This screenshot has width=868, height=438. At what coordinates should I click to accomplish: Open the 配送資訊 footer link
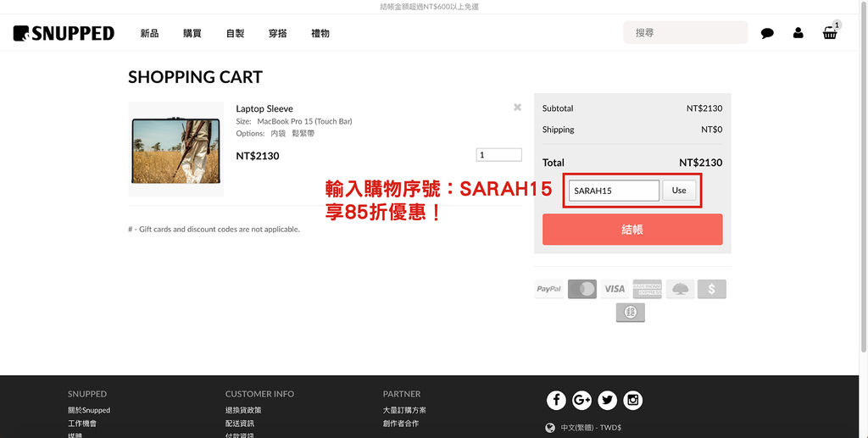[240, 424]
